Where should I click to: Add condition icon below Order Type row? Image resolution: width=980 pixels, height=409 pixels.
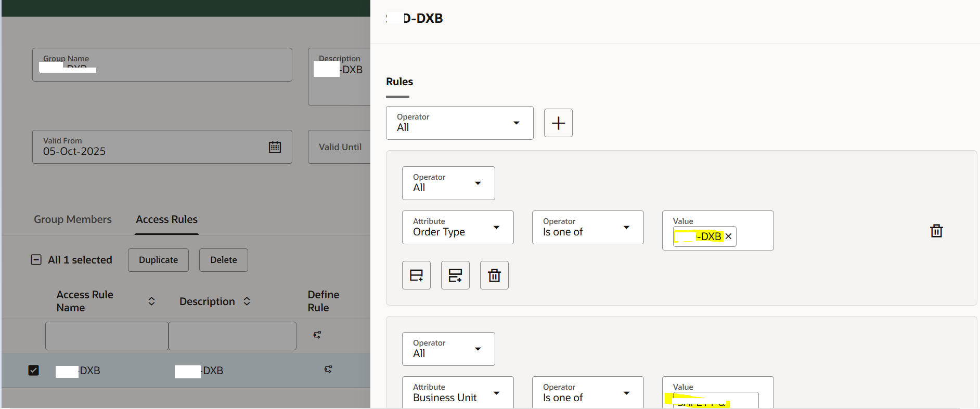coord(416,275)
